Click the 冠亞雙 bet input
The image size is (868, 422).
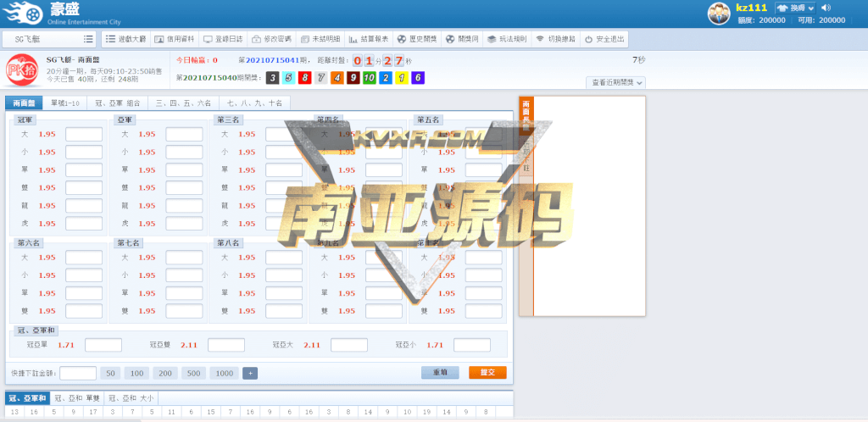click(226, 345)
